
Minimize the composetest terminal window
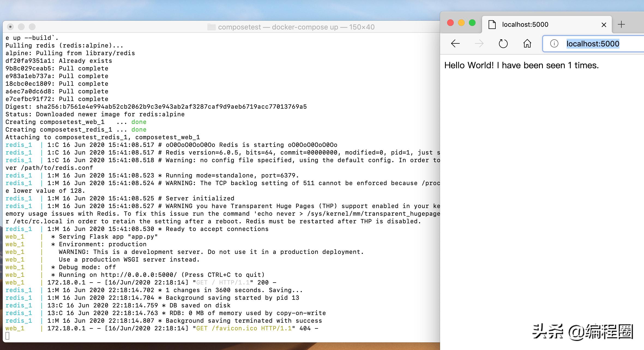click(21, 27)
